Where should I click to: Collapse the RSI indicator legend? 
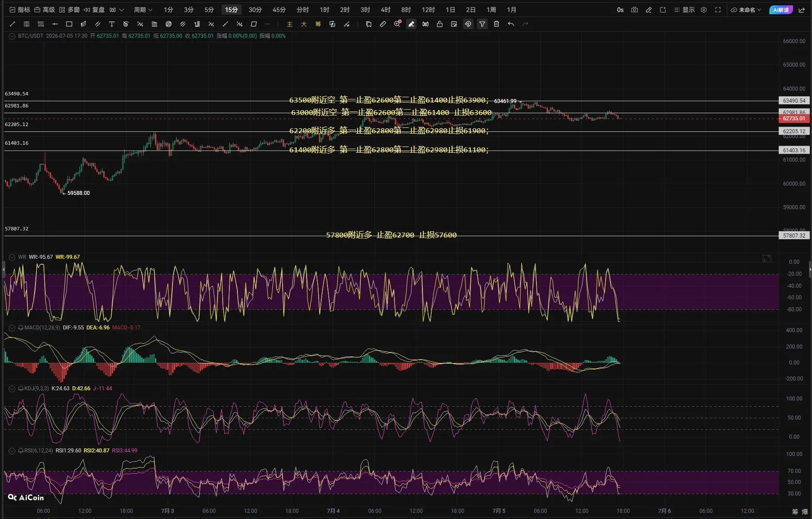pos(12,451)
